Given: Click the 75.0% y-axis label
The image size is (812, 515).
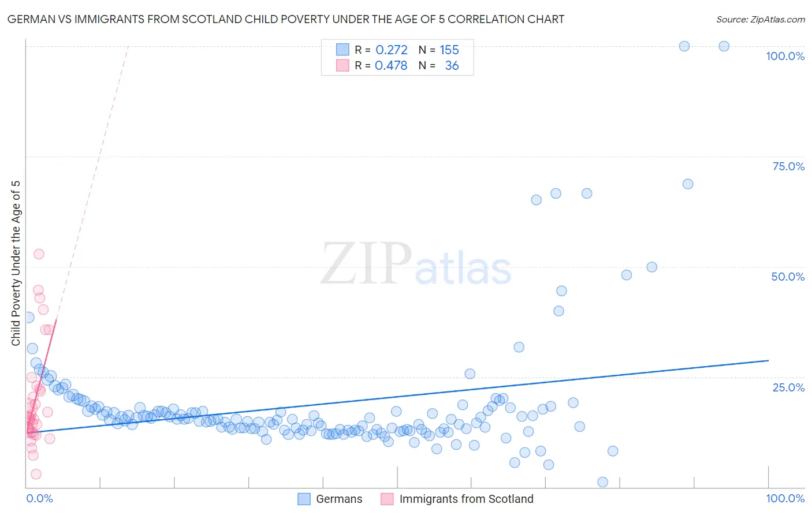Looking at the screenshot, I should click(788, 166).
